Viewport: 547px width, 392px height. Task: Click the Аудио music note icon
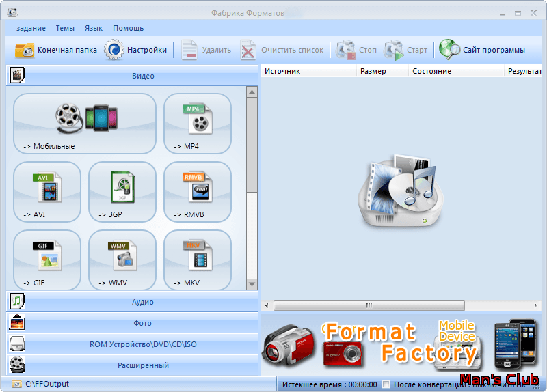coord(17,301)
